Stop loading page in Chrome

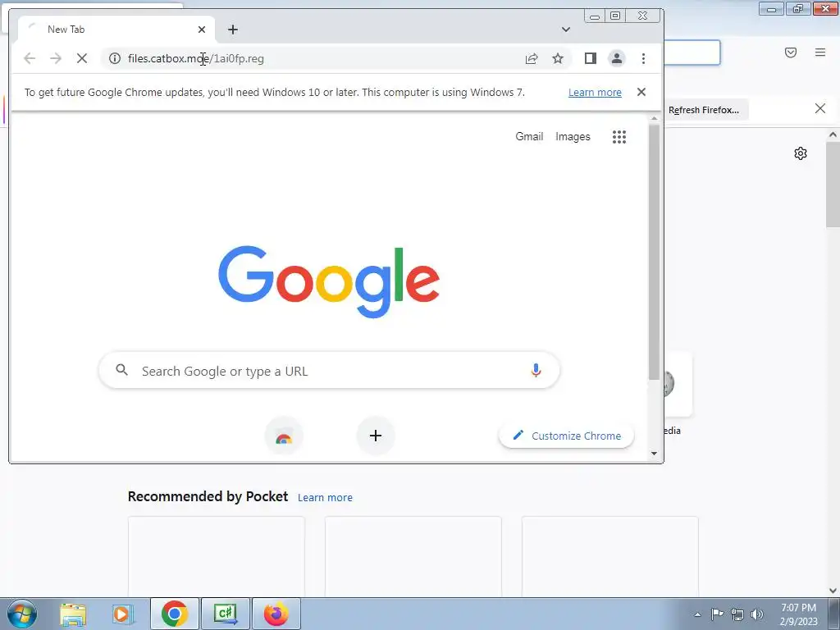(x=82, y=58)
